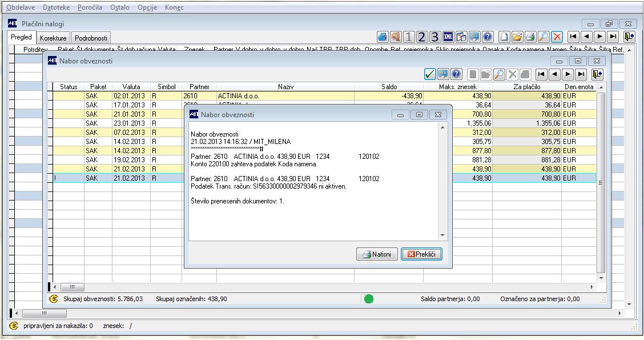Viewport: 644px width, 340px height.
Task: Click the red X delete icon in Plačilni nalogi toolbar
Action: pyautogui.click(x=557, y=37)
